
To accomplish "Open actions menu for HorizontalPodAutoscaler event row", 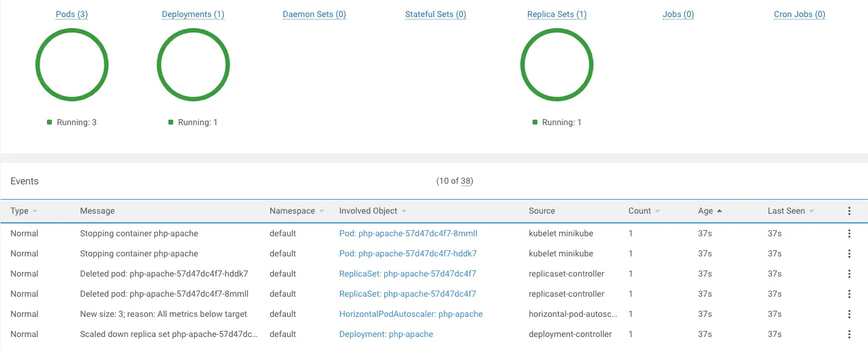I will [849, 314].
